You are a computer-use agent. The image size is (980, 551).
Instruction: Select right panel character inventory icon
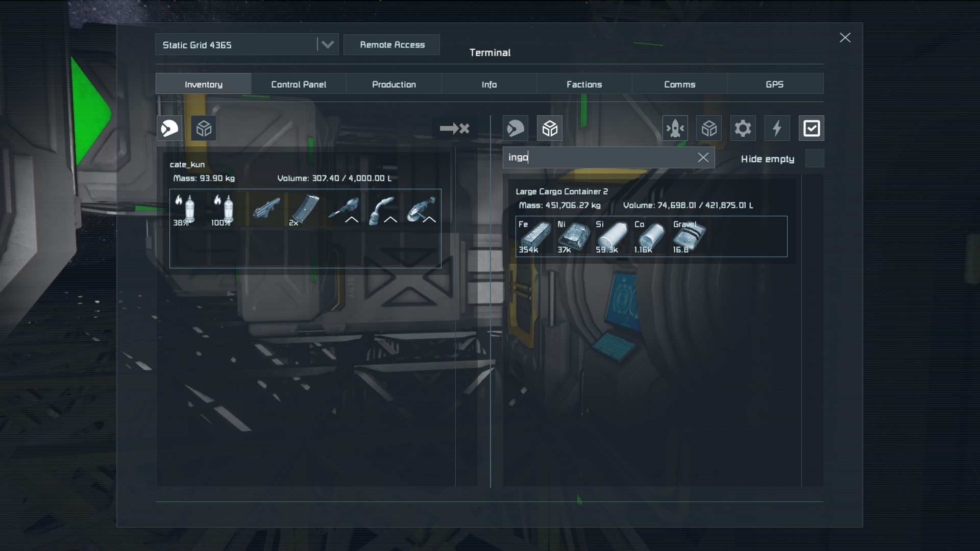point(516,128)
